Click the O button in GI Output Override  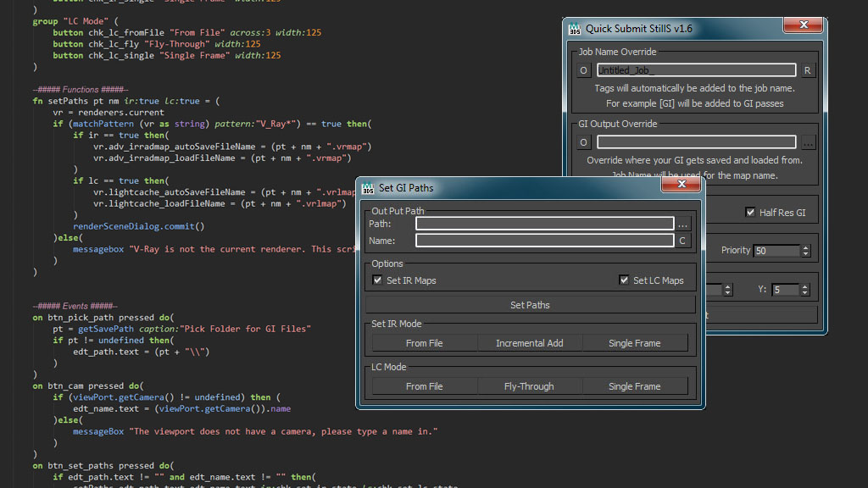pyautogui.click(x=583, y=142)
